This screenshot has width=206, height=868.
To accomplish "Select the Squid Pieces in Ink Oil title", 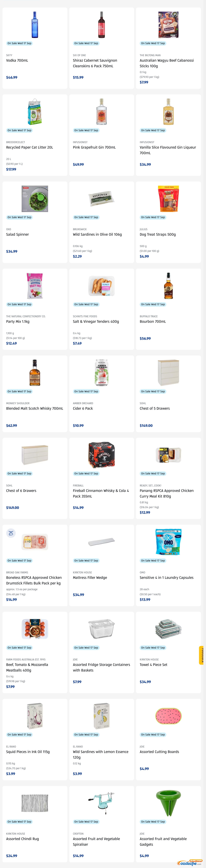I will click(x=28, y=752).
